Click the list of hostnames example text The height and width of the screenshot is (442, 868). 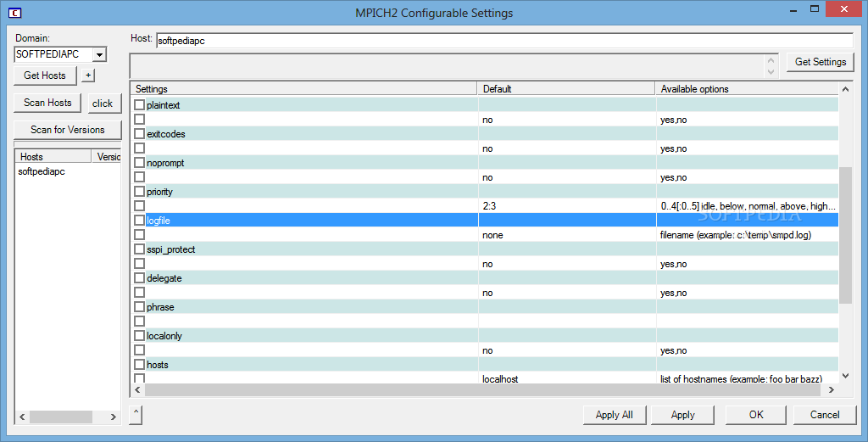[x=741, y=379]
